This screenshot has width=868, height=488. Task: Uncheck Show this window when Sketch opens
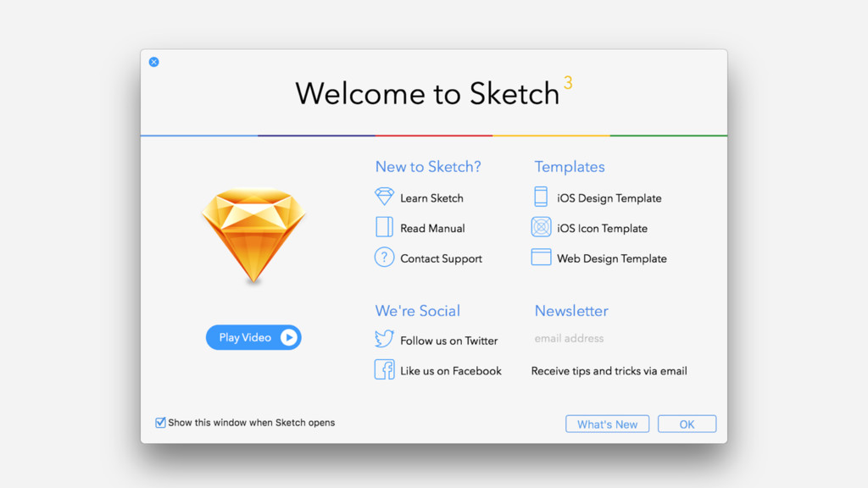pos(160,423)
